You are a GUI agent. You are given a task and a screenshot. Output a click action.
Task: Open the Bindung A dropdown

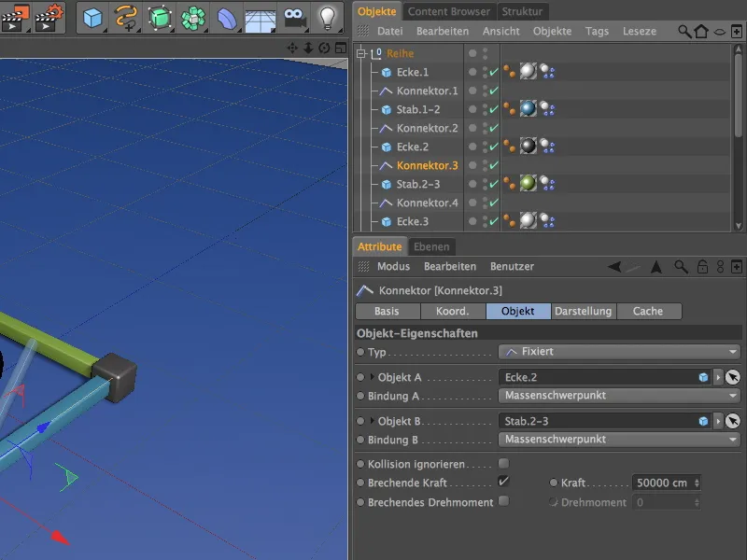(619, 395)
